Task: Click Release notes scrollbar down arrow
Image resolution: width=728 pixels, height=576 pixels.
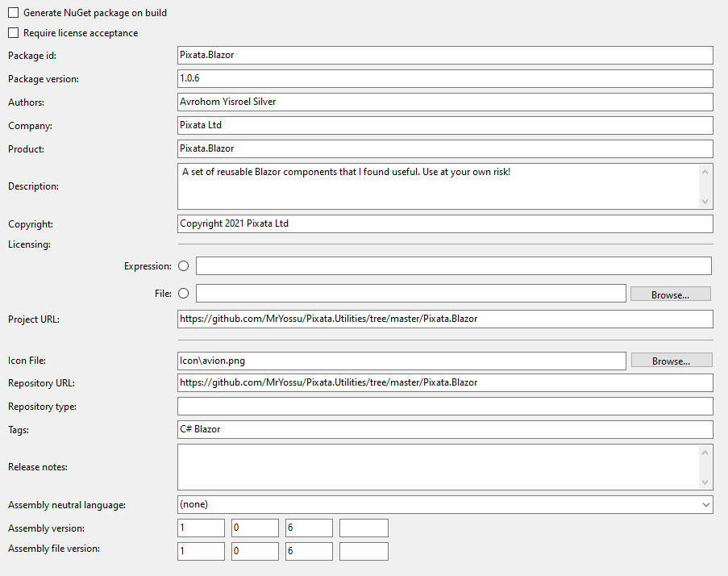Action: [x=705, y=482]
